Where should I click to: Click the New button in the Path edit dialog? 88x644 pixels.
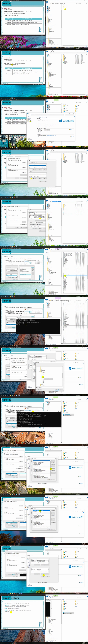tap(53, 461)
